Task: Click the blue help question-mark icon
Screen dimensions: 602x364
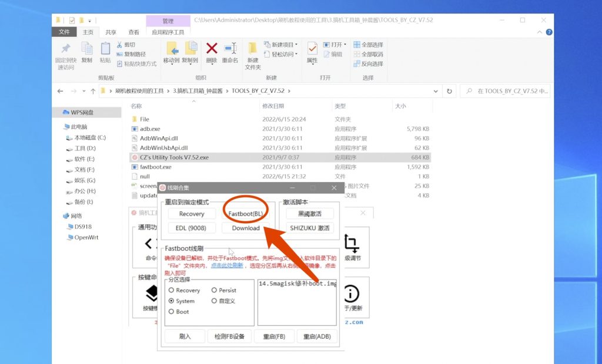Action: pos(549,32)
